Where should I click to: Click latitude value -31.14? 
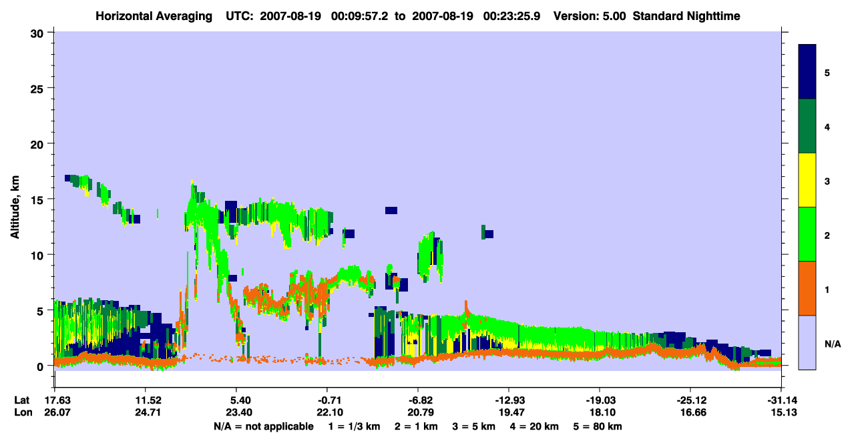781,400
